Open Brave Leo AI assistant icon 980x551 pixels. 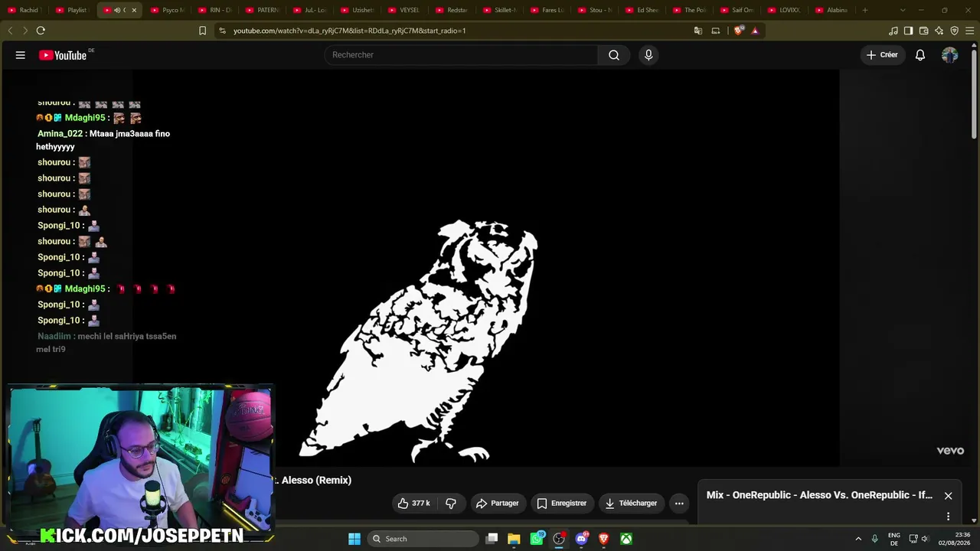tap(939, 31)
